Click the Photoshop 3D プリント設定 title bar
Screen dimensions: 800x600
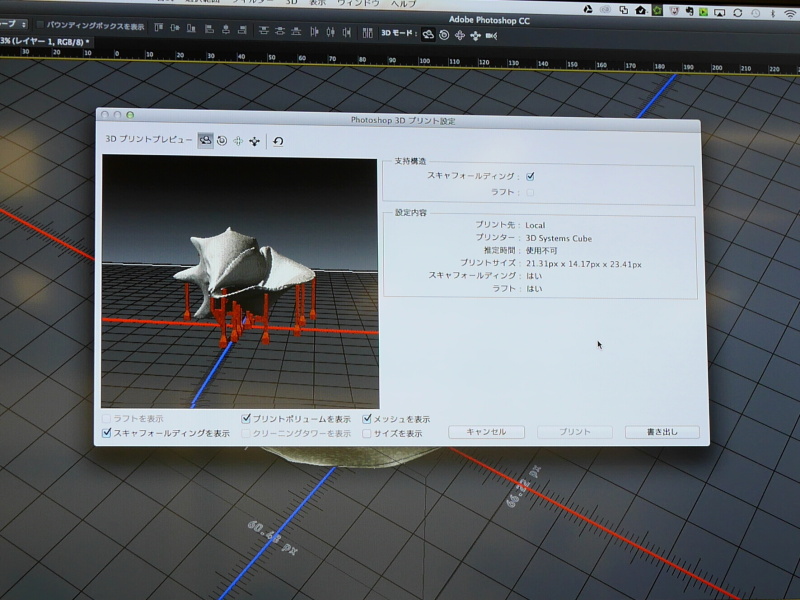click(400, 120)
